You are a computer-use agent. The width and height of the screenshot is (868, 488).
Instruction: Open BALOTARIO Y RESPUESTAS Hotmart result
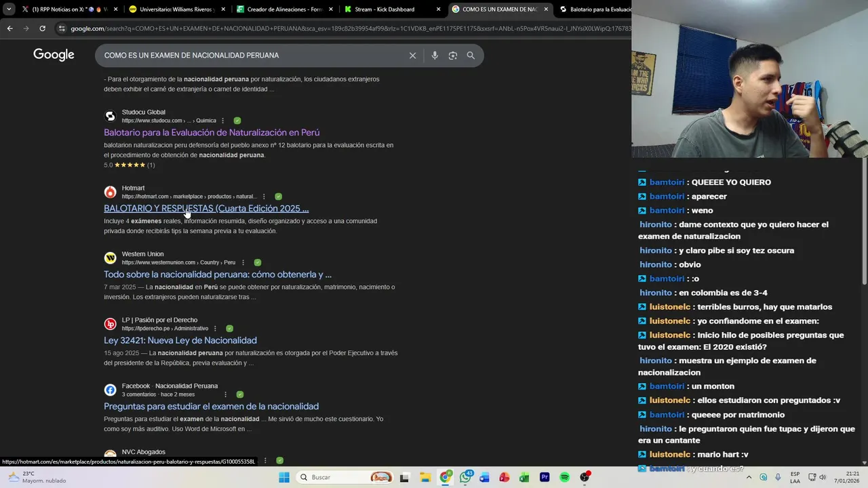[206, 209]
